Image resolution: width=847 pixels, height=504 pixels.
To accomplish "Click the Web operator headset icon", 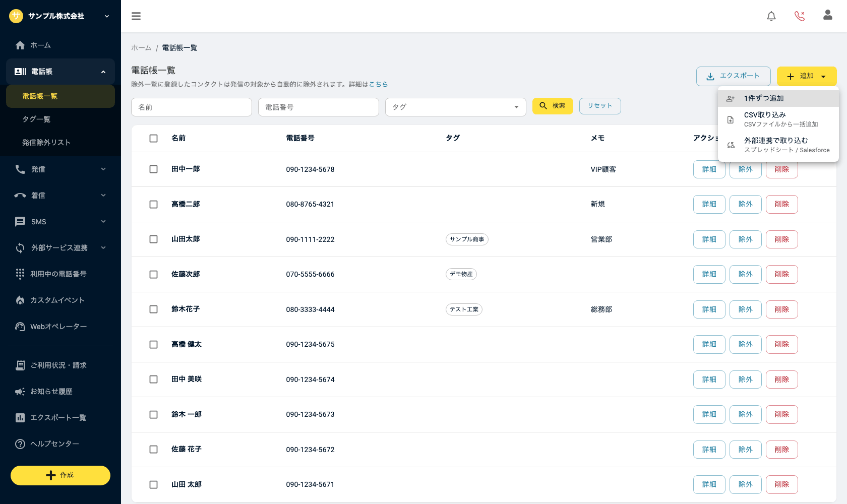I will 20,327.
